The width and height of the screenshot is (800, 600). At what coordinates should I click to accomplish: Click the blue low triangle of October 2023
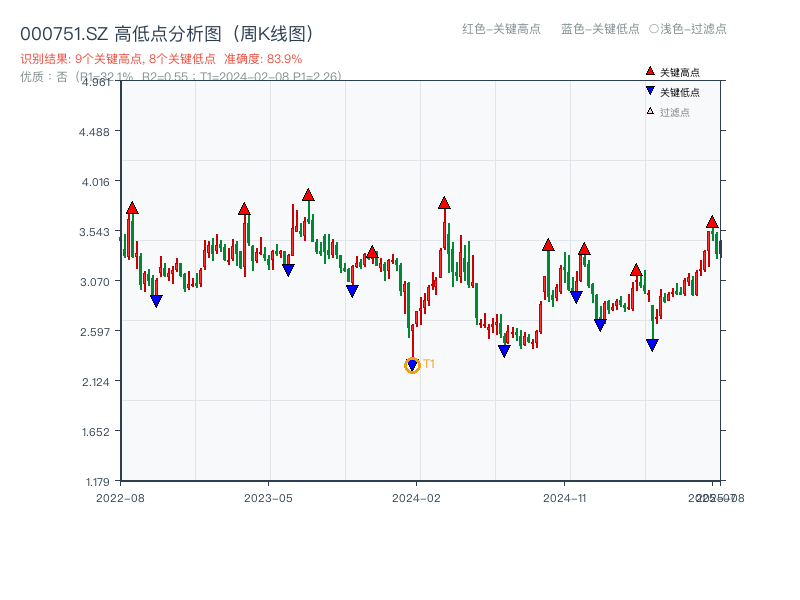click(352, 291)
